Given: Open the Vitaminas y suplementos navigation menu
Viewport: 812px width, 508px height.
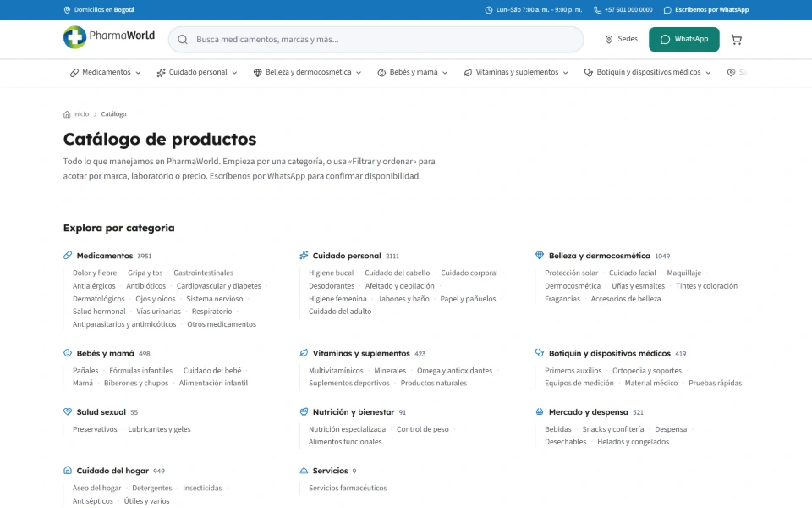Looking at the screenshot, I should click(516, 73).
